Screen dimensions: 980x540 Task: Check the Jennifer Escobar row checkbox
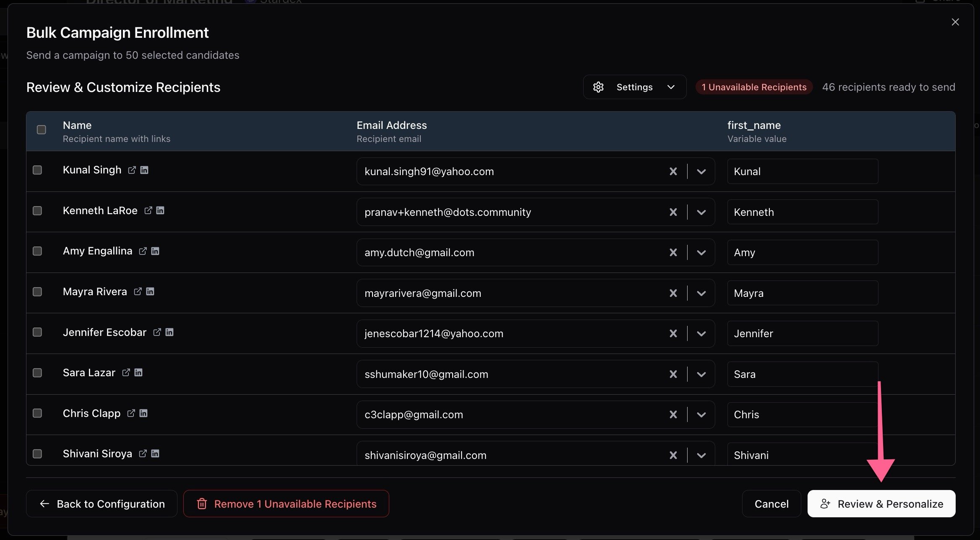37,332
